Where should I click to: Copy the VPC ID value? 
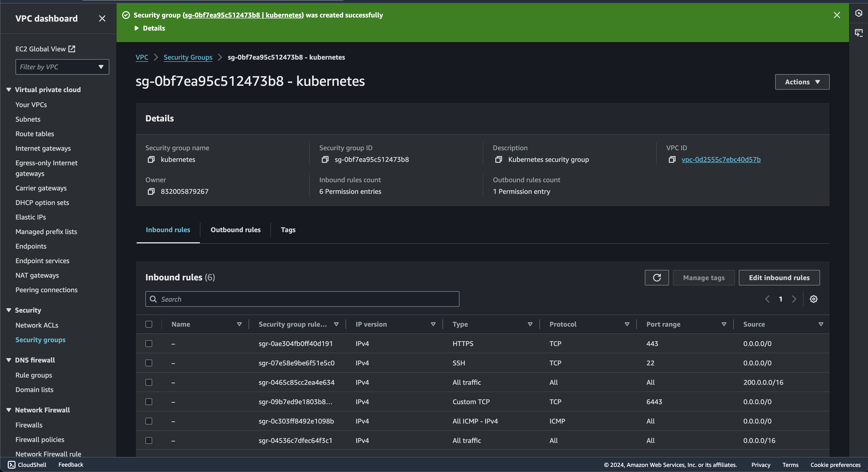[672, 159]
